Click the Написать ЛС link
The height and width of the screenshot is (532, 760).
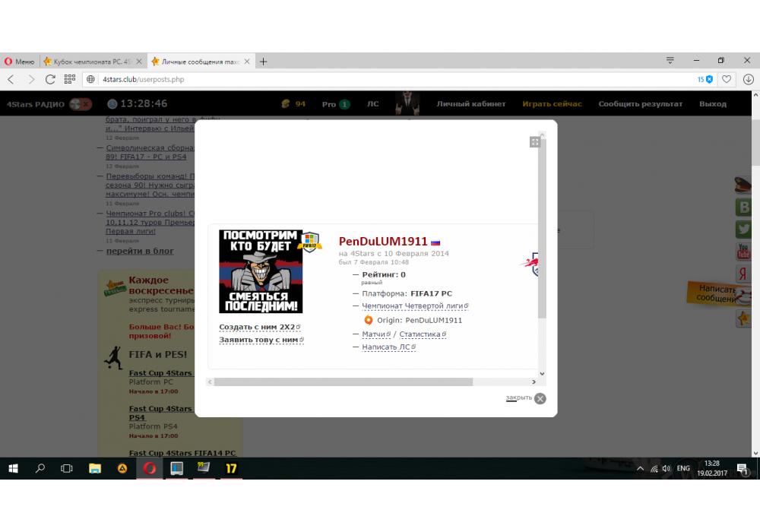(386, 347)
